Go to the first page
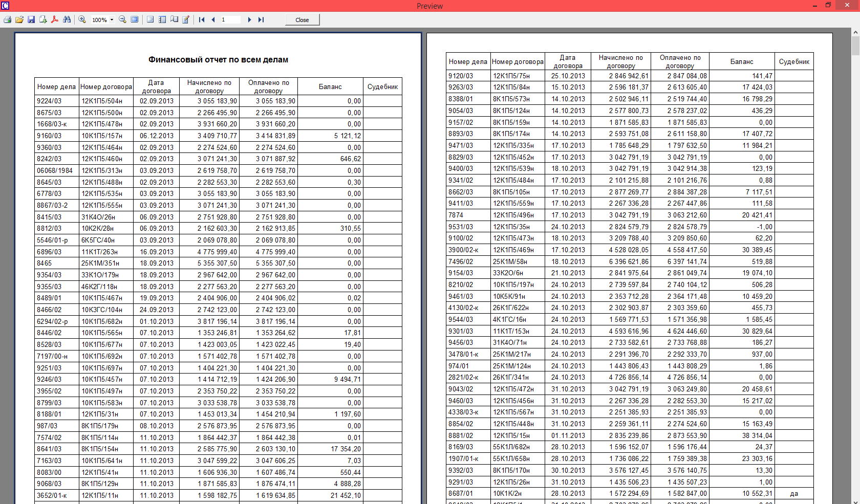This screenshot has width=860, height=504. (x=202, y=20)
